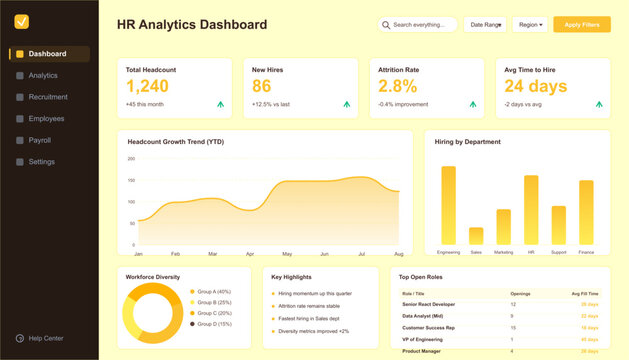Click the Role / Title column header
629x360 pixels.
(413, 294)
